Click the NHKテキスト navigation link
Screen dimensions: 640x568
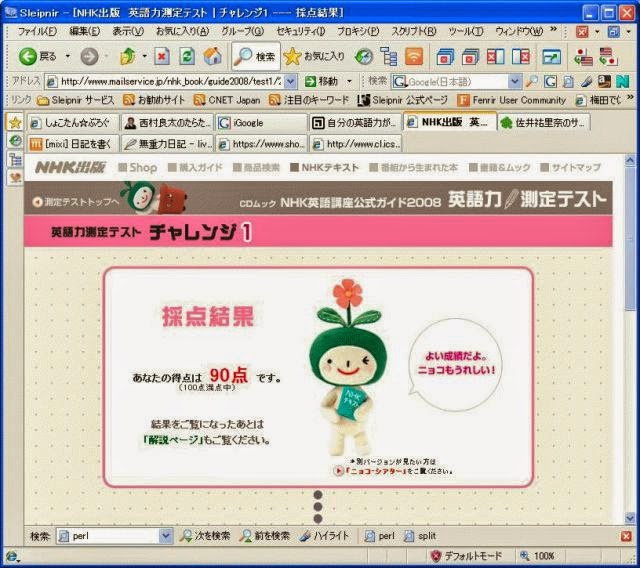click(324, 167)
